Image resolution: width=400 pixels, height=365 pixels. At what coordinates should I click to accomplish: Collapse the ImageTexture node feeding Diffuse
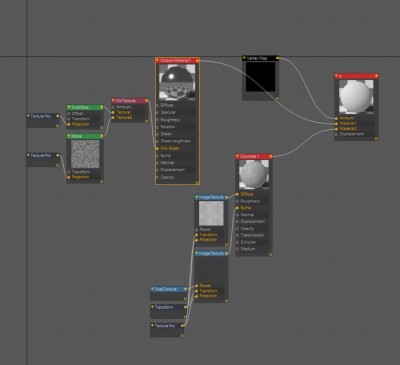tap(197, 197)
